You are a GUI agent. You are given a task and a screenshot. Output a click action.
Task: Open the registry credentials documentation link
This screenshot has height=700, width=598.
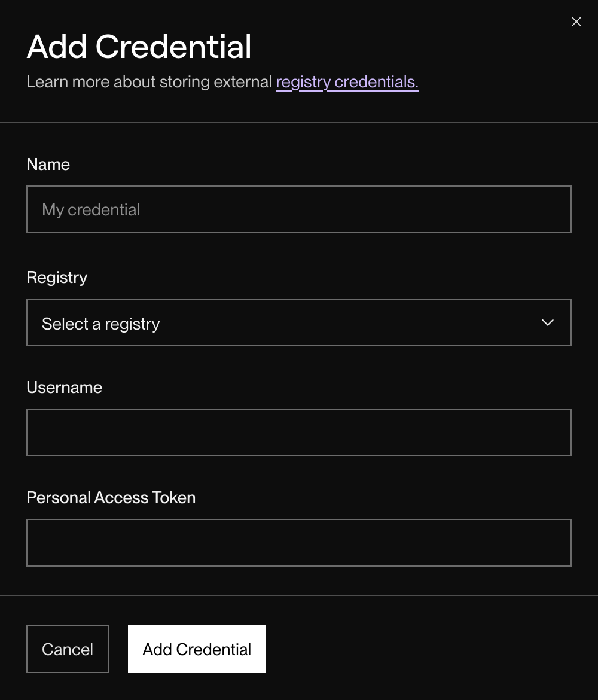347,82
